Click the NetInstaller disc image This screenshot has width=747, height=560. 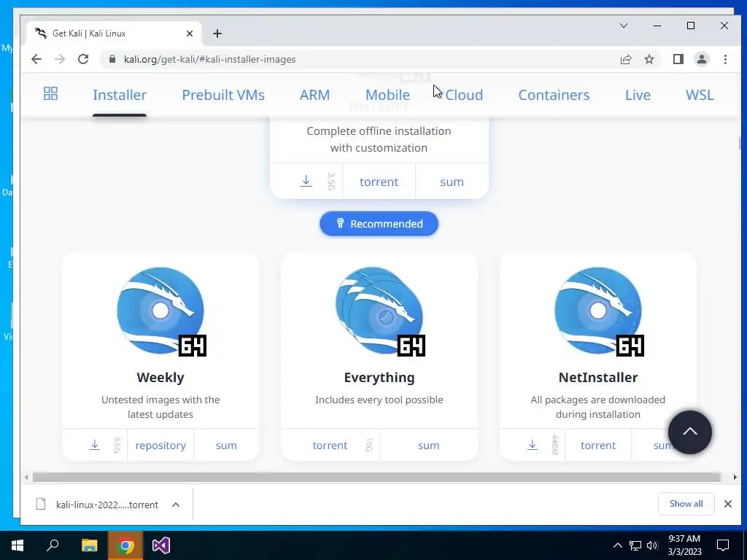598,311
